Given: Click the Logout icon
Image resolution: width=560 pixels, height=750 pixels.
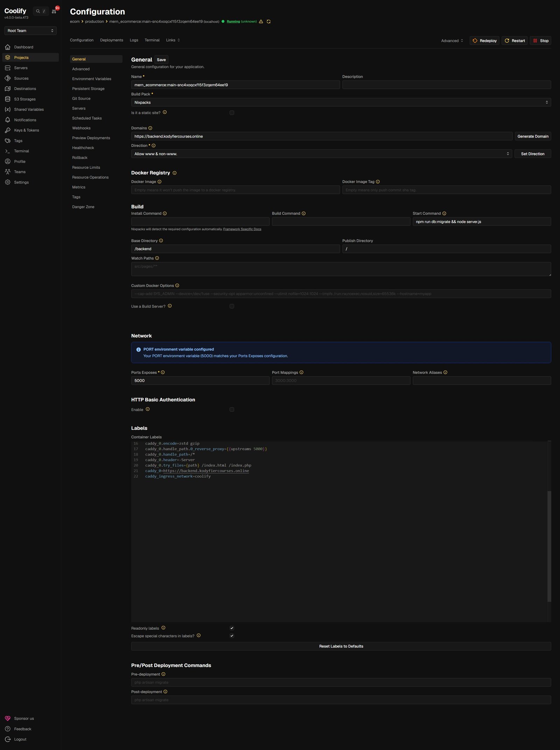Looking at the screenshot, I should pyautogui.click(x=8, y=739).
